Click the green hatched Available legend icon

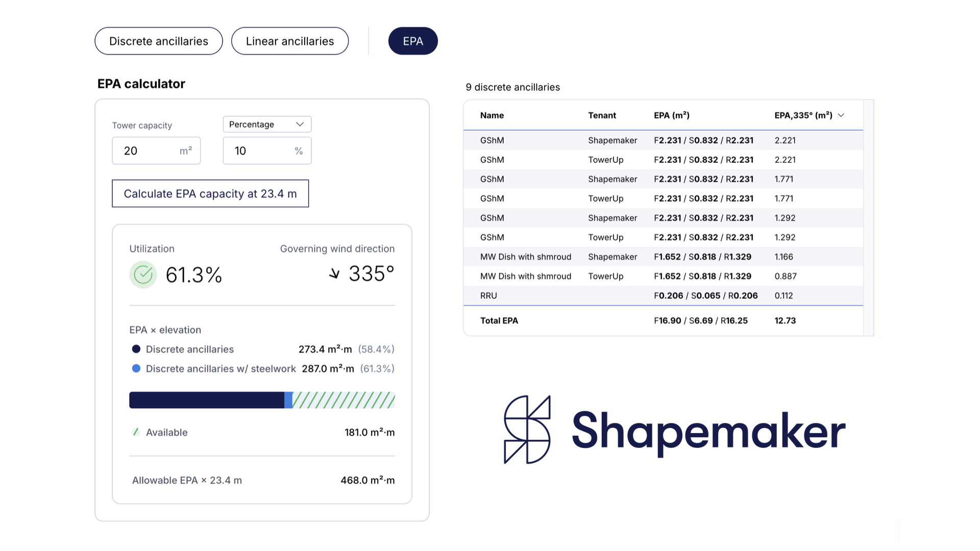click(x=136, y=432)
